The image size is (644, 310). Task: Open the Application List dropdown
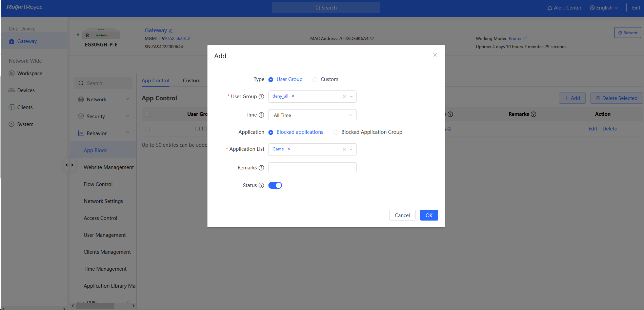(351, 149)
